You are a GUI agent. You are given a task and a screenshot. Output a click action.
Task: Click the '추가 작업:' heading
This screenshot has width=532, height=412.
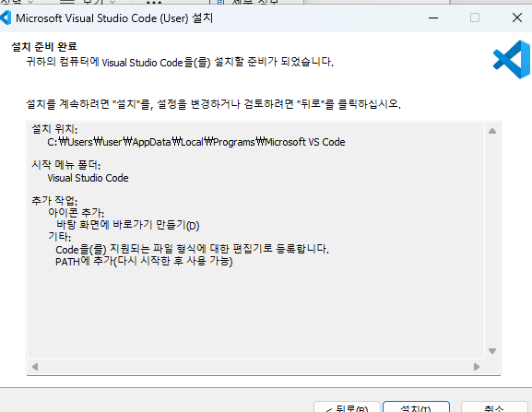[x=54, y=201]
